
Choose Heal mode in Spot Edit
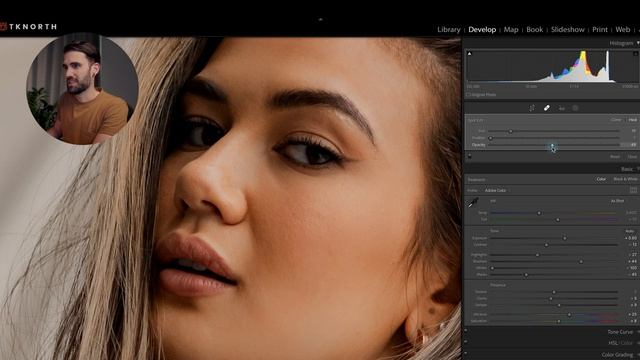click(x=633, y=120)
